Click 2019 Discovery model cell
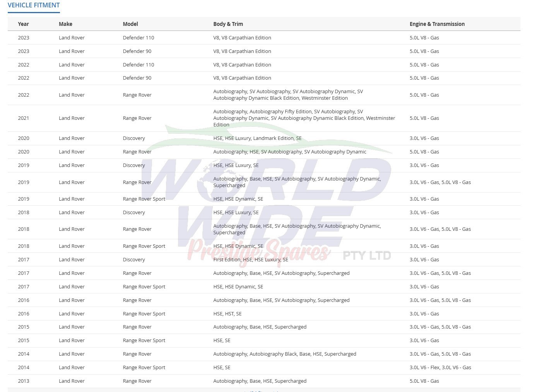This screenshot has width=534, height=392. point(134,165)
